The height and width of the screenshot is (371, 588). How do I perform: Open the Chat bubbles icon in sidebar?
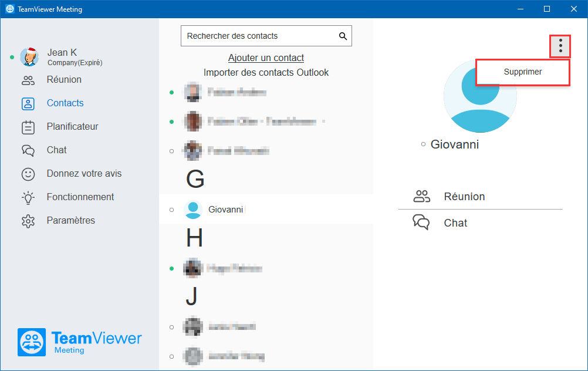pyautogui.click(x=28, y=150)
